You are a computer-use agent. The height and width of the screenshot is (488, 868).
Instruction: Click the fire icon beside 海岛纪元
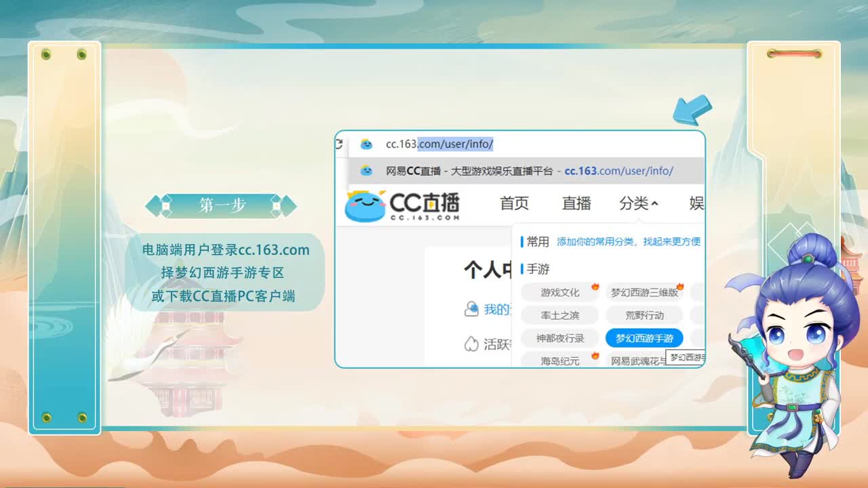click(x=595, y=355)
